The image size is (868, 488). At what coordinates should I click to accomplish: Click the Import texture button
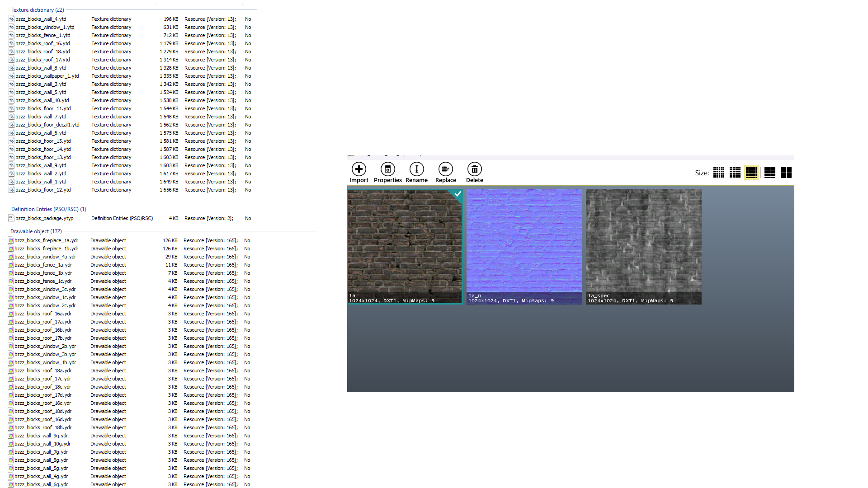tap(359, 173)
